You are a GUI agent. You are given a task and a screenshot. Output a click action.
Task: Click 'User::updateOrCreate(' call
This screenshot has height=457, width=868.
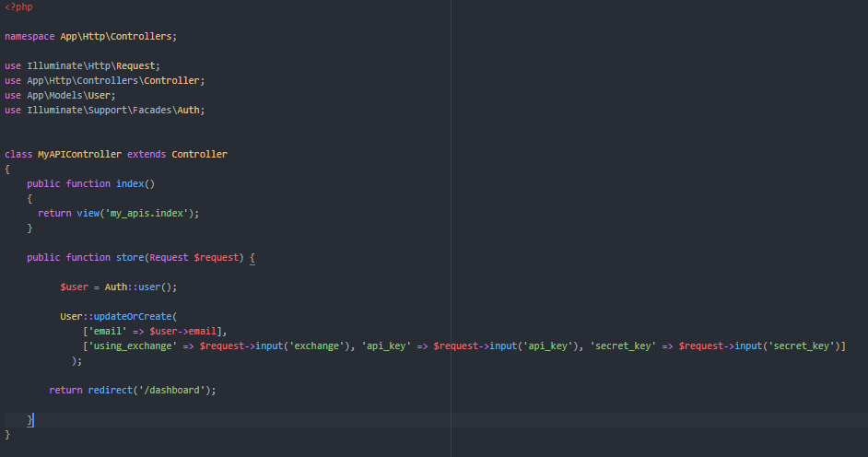pos(119,316)
